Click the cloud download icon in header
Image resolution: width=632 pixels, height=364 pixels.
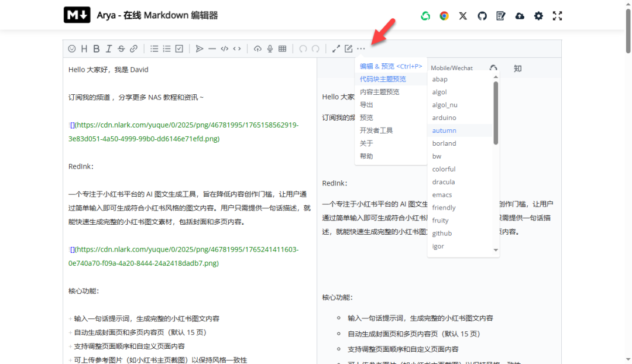(520, 16)
